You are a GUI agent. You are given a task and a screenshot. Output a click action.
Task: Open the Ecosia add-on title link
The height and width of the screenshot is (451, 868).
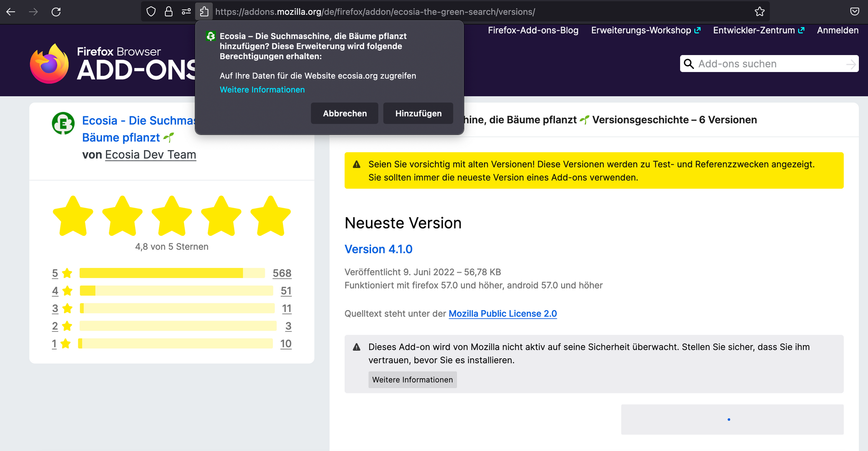[x=139, y=129]
